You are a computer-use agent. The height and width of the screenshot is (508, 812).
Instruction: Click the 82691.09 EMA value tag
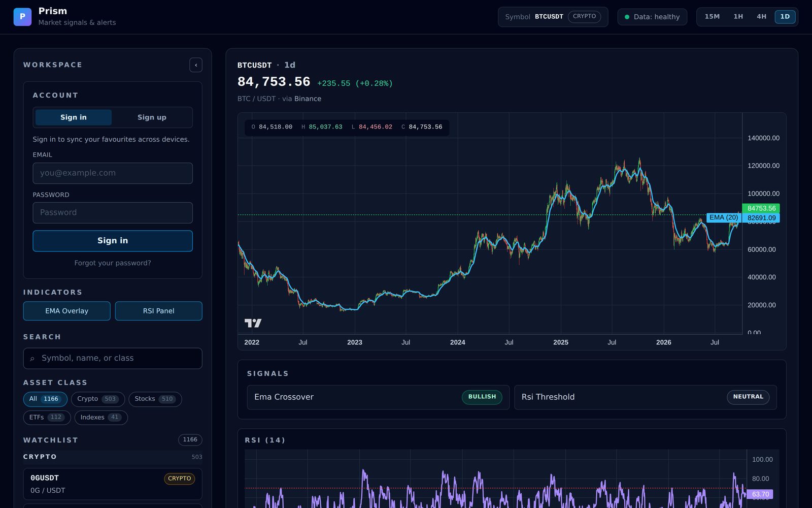tap(761, 218)
